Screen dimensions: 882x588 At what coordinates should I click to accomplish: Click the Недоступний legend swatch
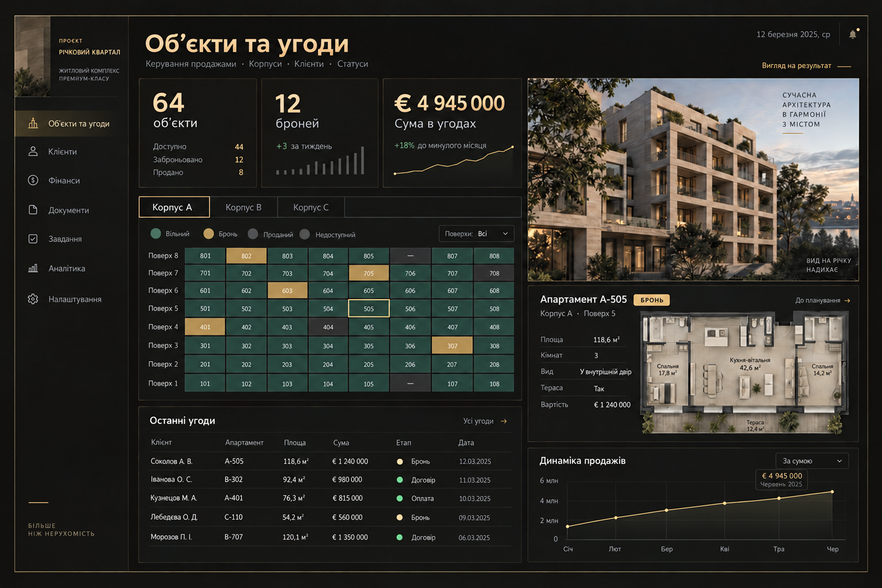click(304, 234)
